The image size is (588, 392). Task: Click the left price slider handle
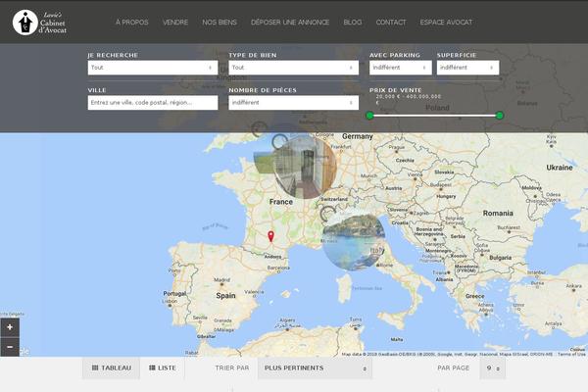pyautogui.click(x=369, y=116)
